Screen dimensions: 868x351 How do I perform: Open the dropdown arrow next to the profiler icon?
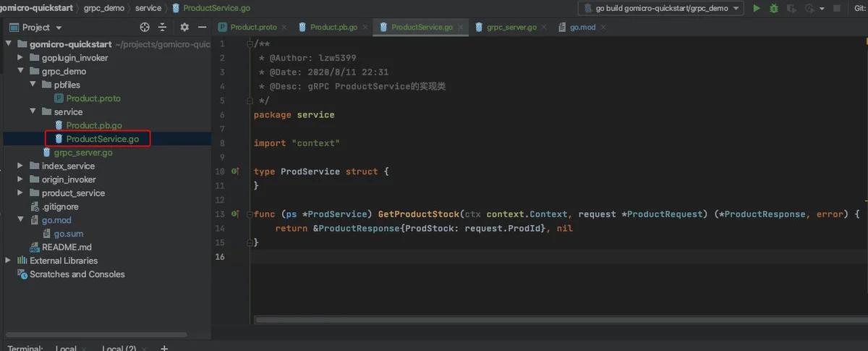(x=822, y=8)
